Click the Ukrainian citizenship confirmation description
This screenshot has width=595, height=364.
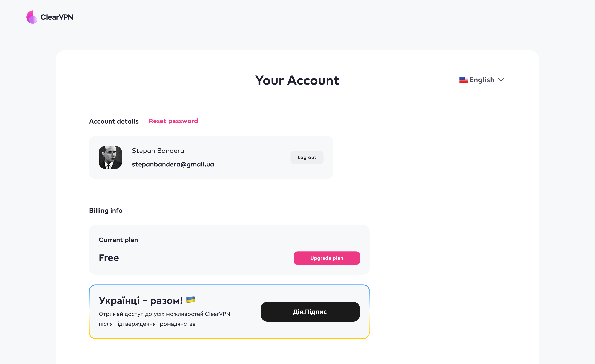pos(164,319)
